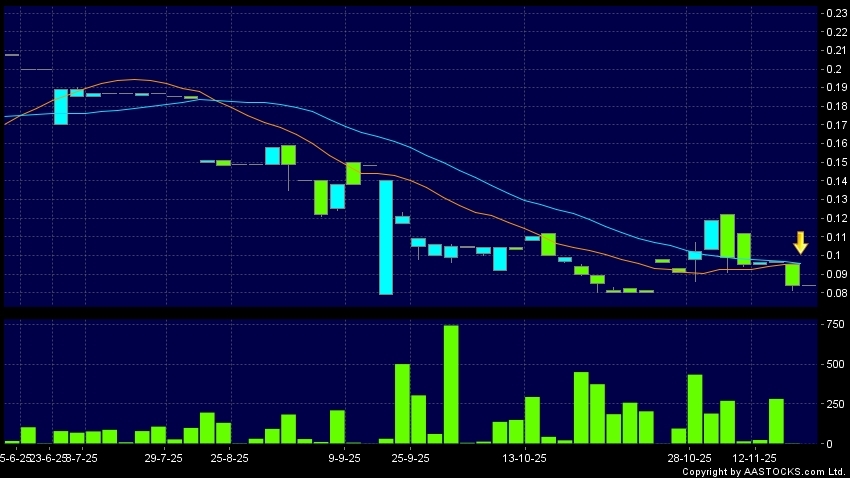Screen dimensions: 850x478
Task: Click the last green candle below the arrow
Action: (x=793, y=274)
